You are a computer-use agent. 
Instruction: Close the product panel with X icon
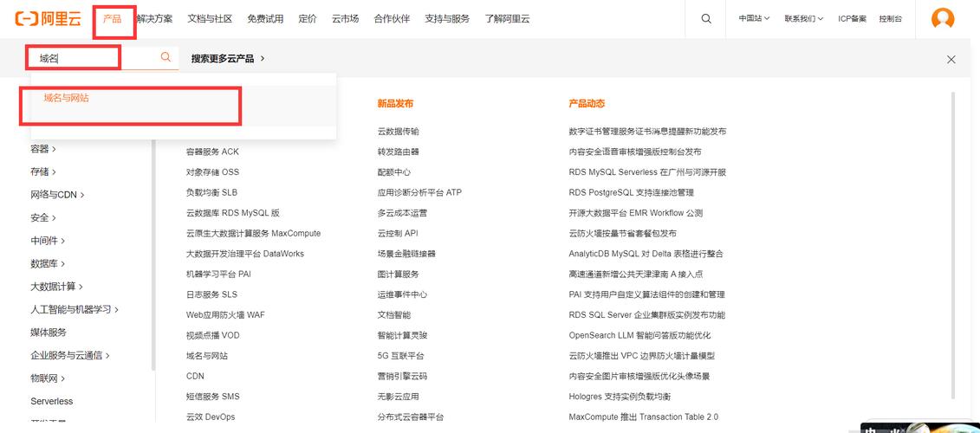click(x=951, y=60)
